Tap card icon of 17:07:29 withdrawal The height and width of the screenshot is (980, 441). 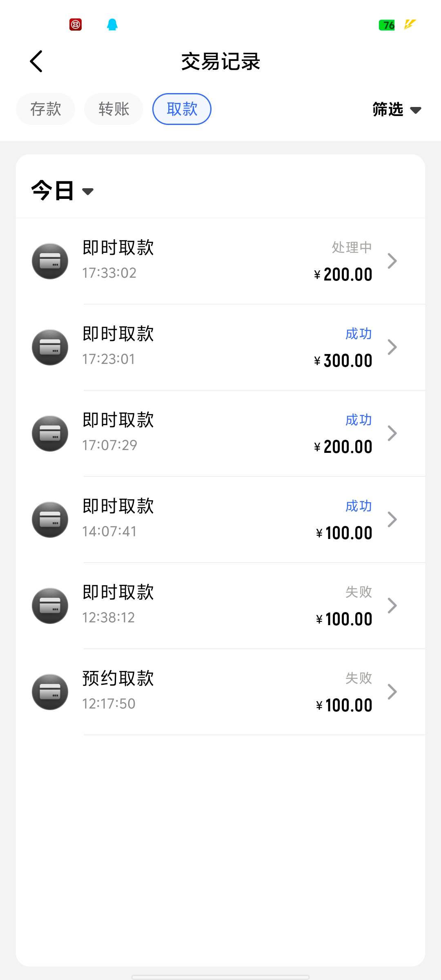click(50, 434)
